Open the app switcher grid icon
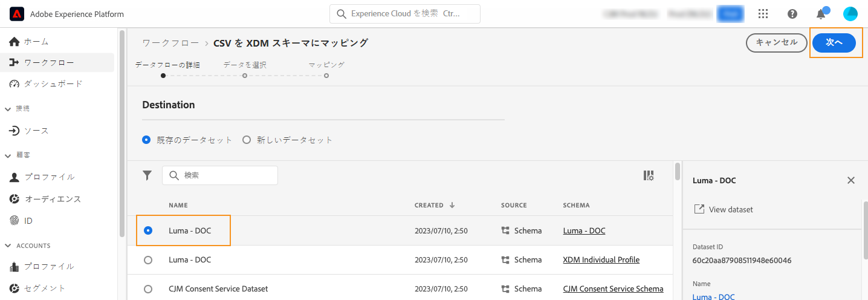This screenshot has width=868, height=300. pos(763,14)
